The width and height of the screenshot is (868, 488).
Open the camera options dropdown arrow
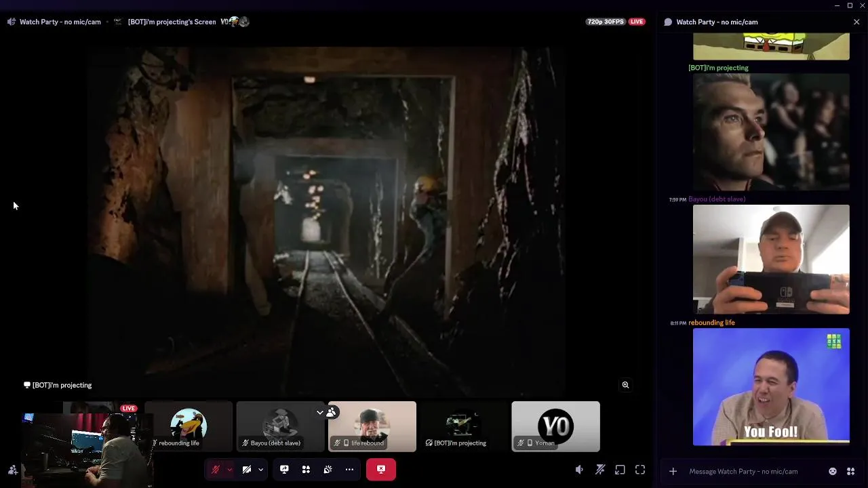coord(260,470)
